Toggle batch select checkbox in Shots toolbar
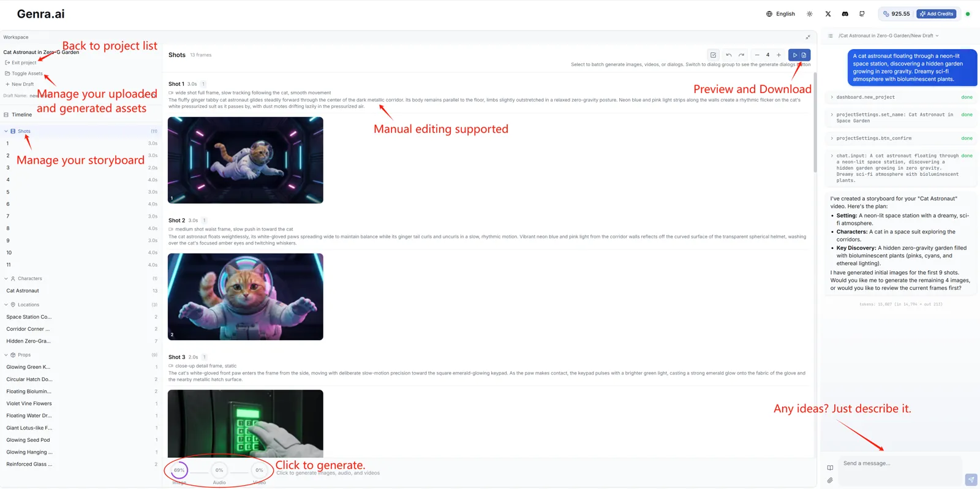The height and width of the screenshot is (489, 980). point(713,55)
